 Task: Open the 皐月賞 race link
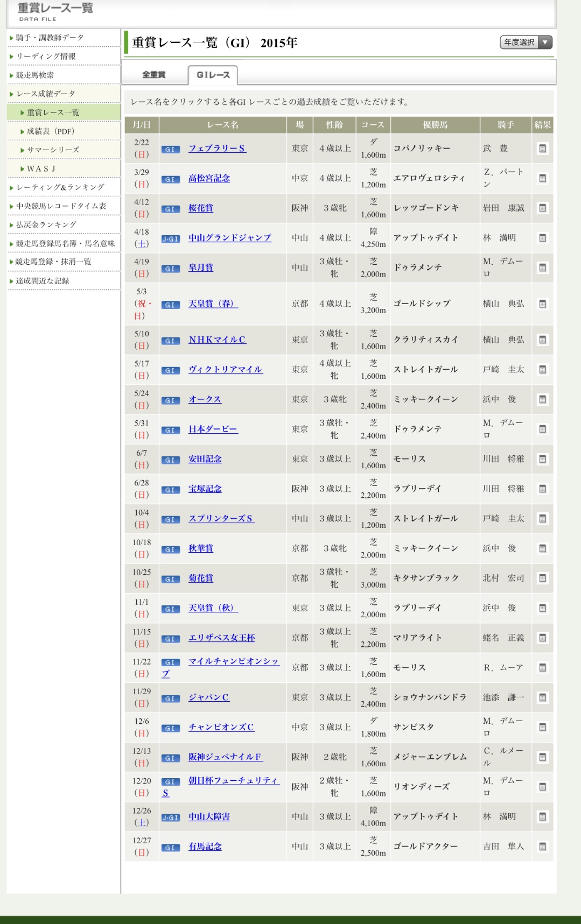tap(201, 267)
